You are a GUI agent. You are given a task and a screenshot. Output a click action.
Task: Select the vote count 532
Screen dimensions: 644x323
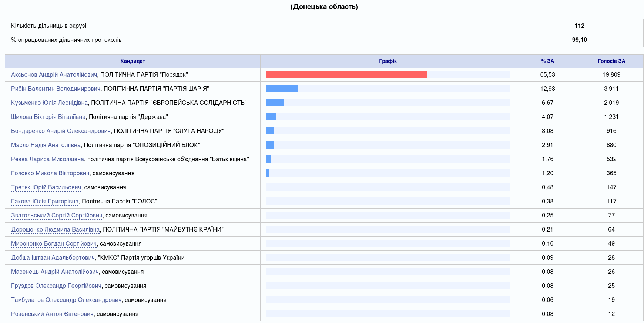click(611, 159)
